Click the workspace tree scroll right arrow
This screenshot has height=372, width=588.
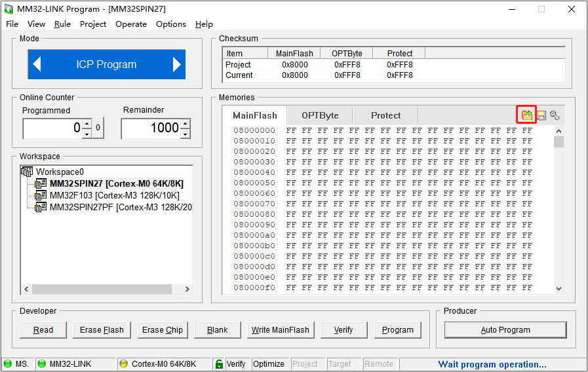tap(187, 289)
